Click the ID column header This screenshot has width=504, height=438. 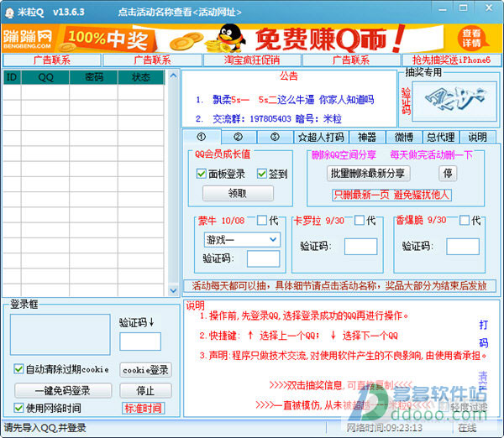point(12,77)
